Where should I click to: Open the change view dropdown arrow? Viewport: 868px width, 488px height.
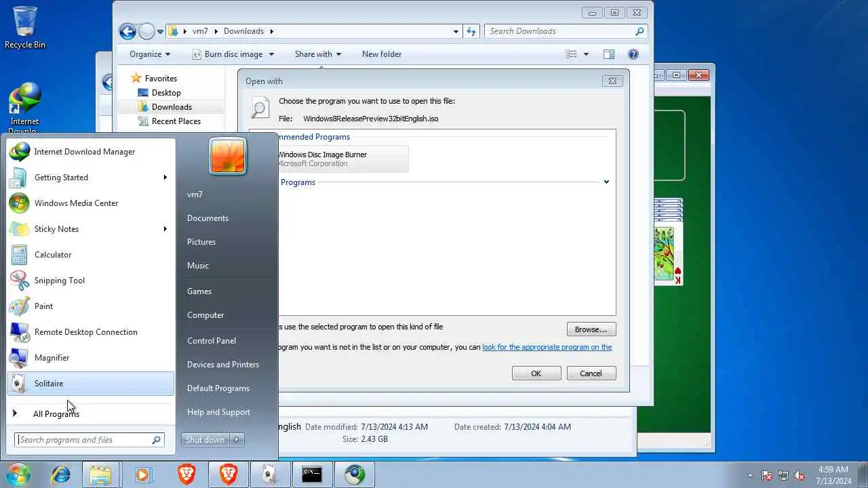click(587, 54)
